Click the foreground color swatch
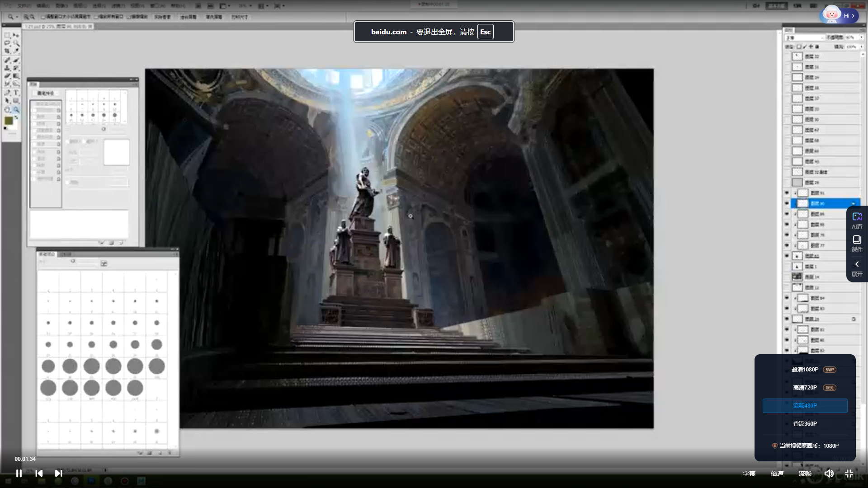Screen dimensions: 868x488 coord(9,121)
